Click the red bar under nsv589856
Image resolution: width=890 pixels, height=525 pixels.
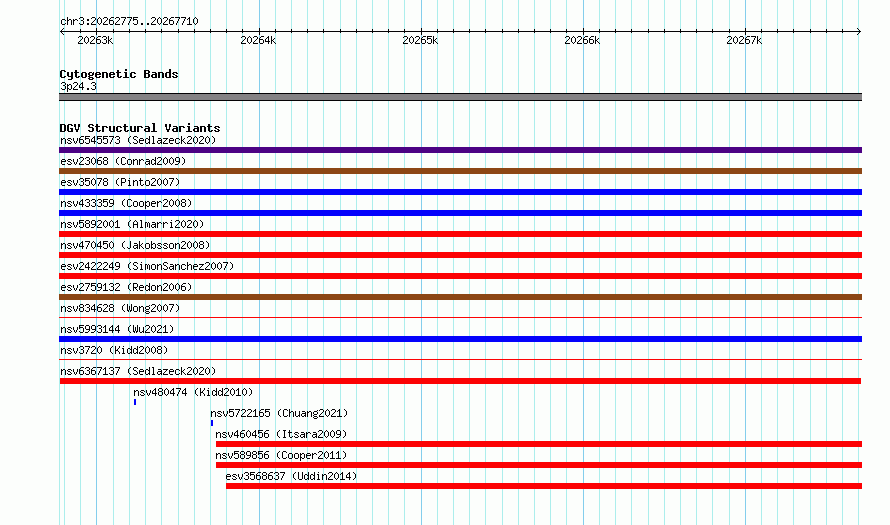point(539,465)
